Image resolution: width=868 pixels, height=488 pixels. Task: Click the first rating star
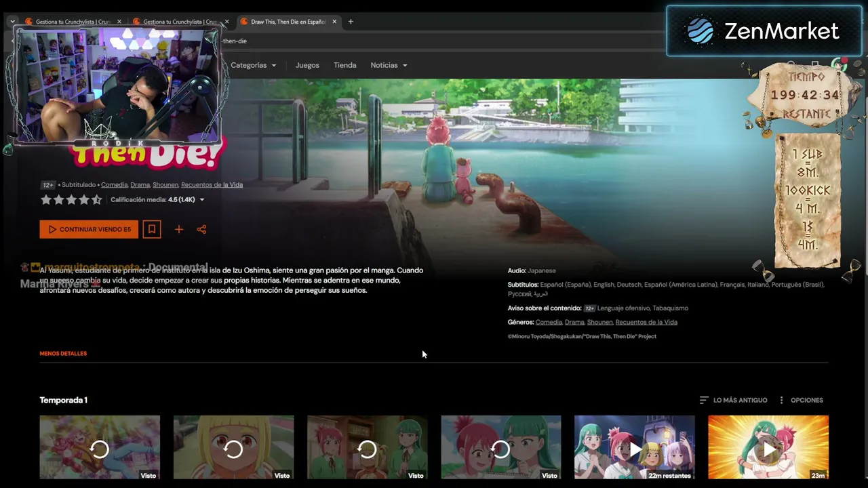46,200
